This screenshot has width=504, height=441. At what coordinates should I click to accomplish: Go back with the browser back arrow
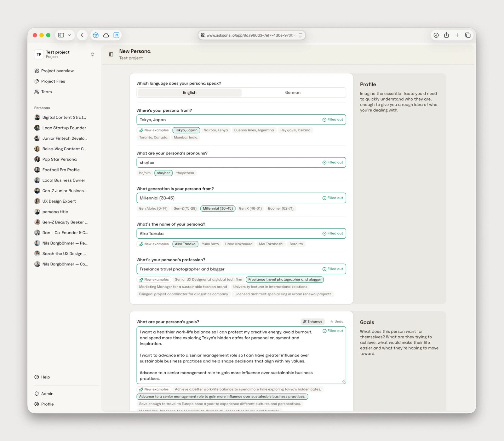click(x=82, y=35)
